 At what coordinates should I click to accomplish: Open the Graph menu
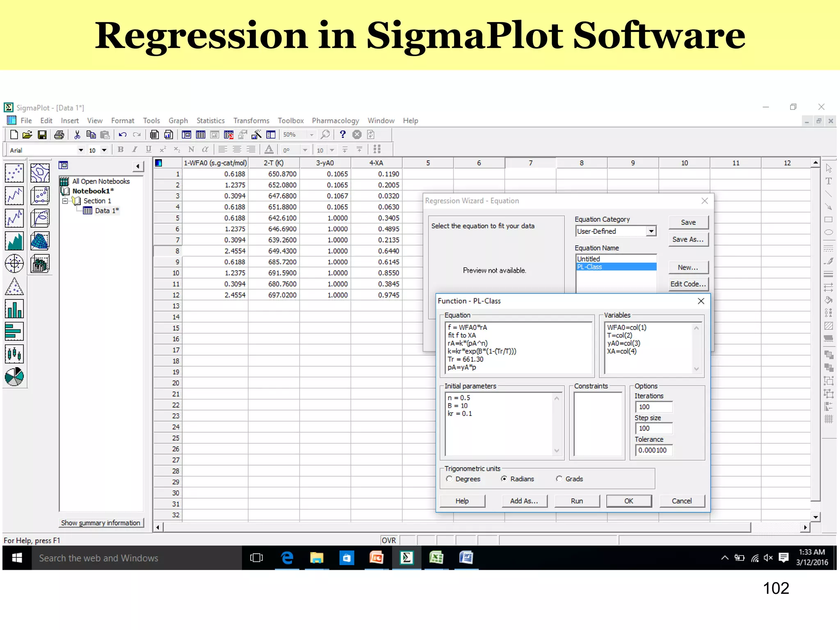(x=178, y=121)
